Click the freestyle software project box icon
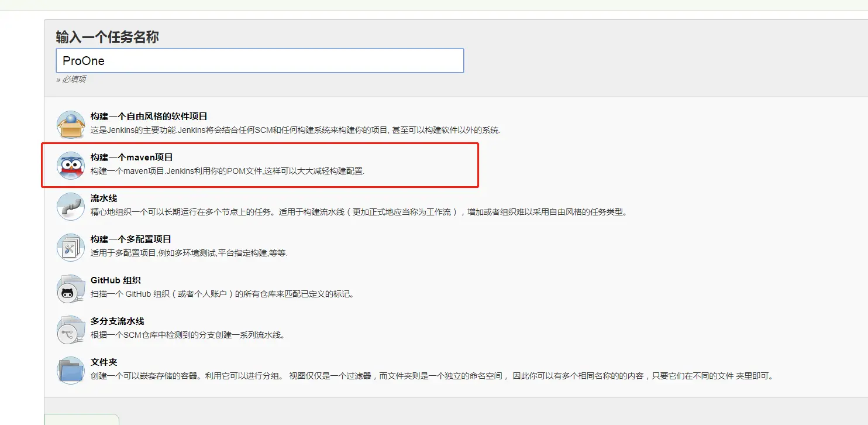 71,124
